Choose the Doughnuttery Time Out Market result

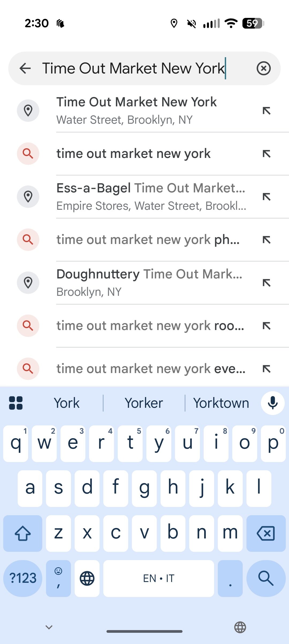click(149, 282)
